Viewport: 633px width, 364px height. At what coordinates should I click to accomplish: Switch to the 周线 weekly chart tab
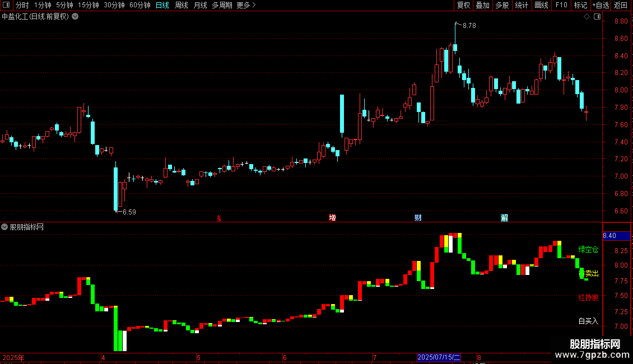point(181,5)
